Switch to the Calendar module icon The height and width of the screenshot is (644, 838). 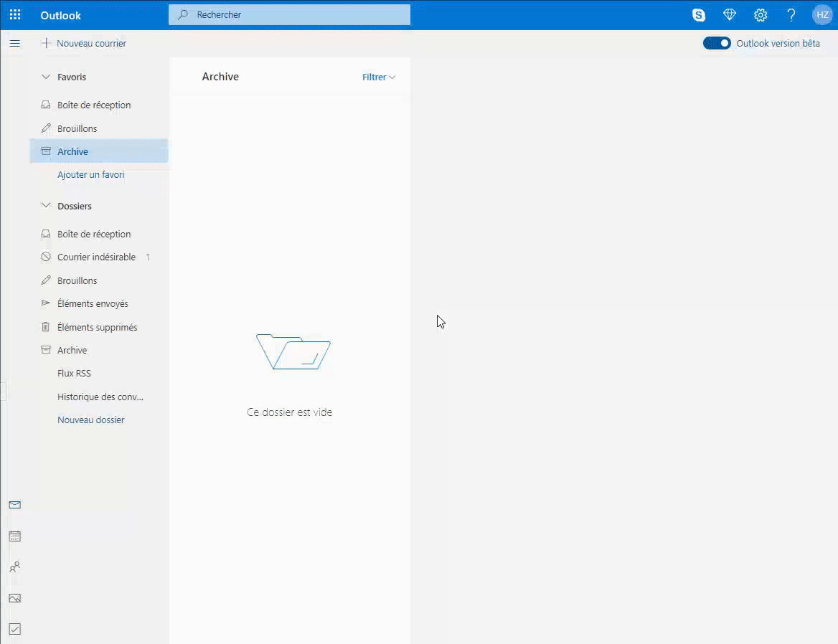point(14,536)
